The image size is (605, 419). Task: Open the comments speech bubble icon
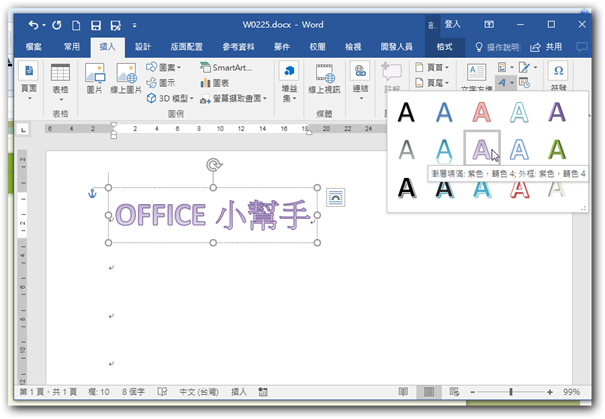[582, 47]
